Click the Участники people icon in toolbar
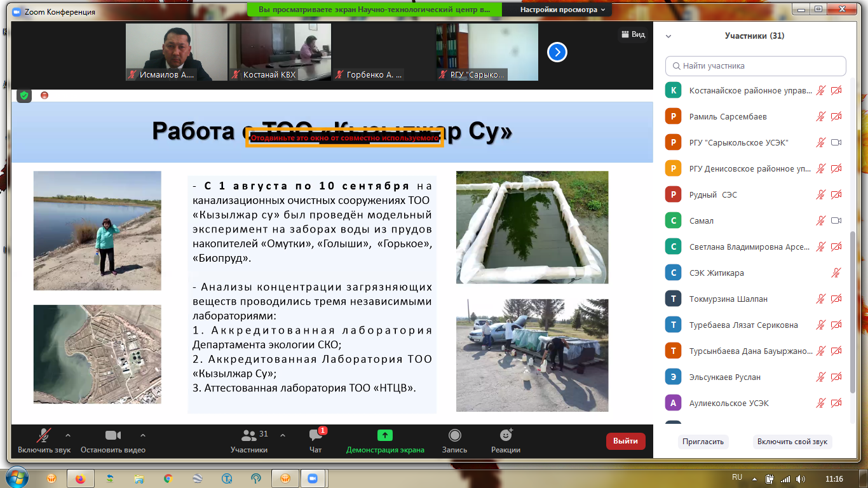The width and height of the screenshot is (868, 488). (x=248, y=435)
